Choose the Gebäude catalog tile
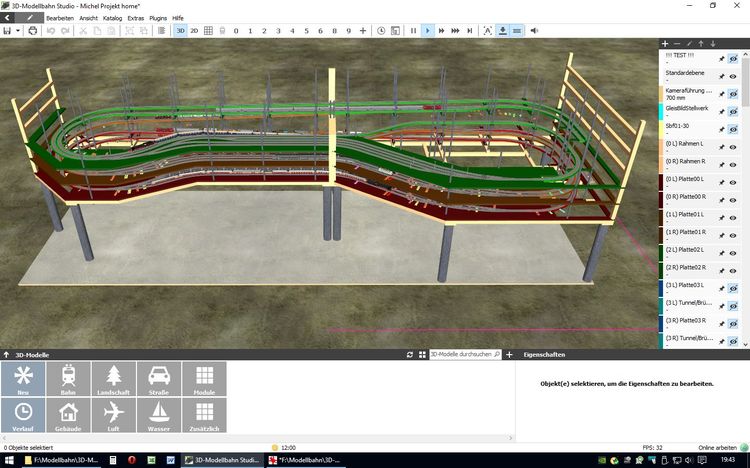 click(68, 415)
